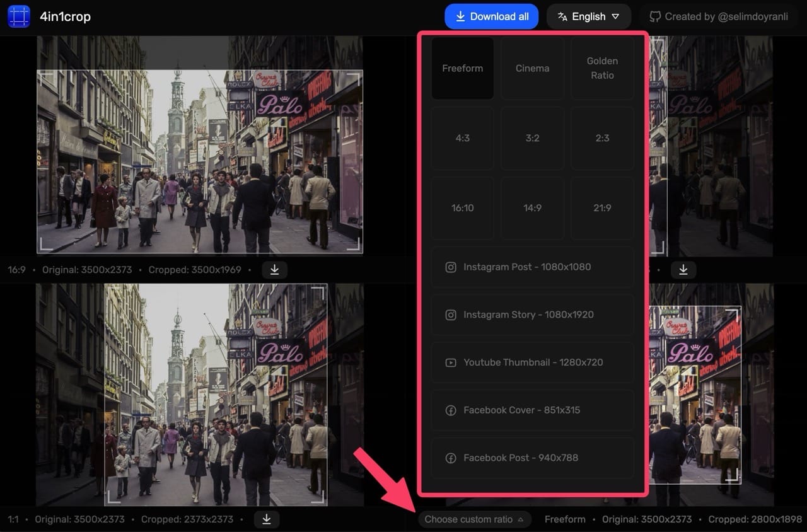Choose the 2:3 aspect ratio
The height and width of the screenshot is (532, 807).
coord(603,138)
